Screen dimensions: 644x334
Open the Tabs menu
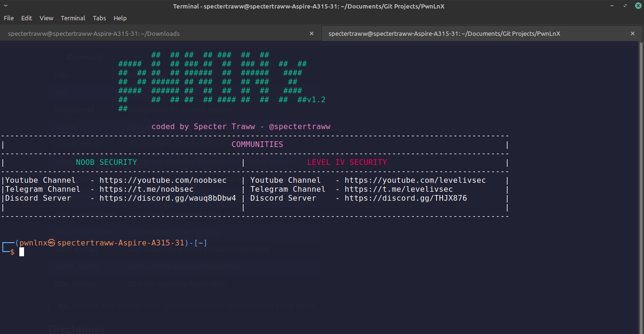pos(99,18)
